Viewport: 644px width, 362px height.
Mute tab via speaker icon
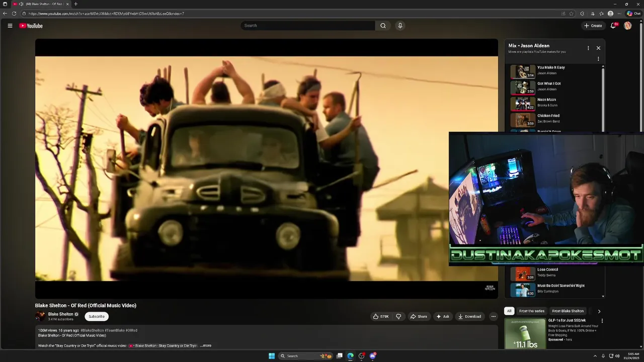click(21, 4)
